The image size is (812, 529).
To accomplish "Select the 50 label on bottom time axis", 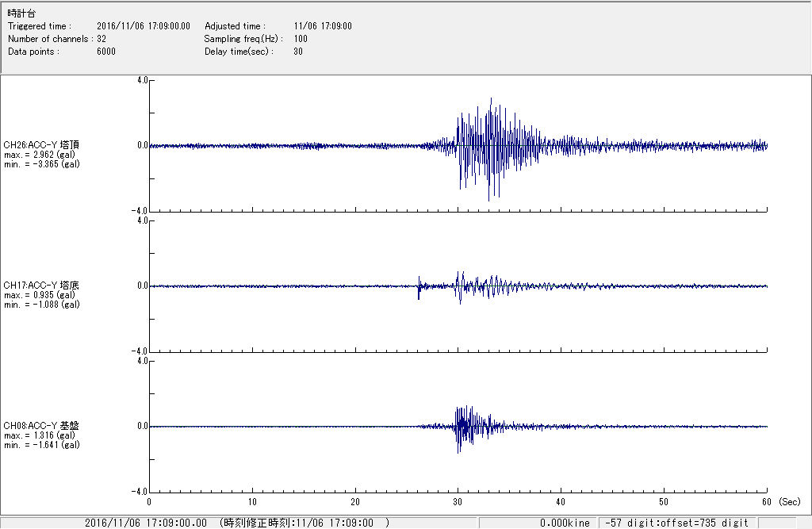I will point(664,502).
